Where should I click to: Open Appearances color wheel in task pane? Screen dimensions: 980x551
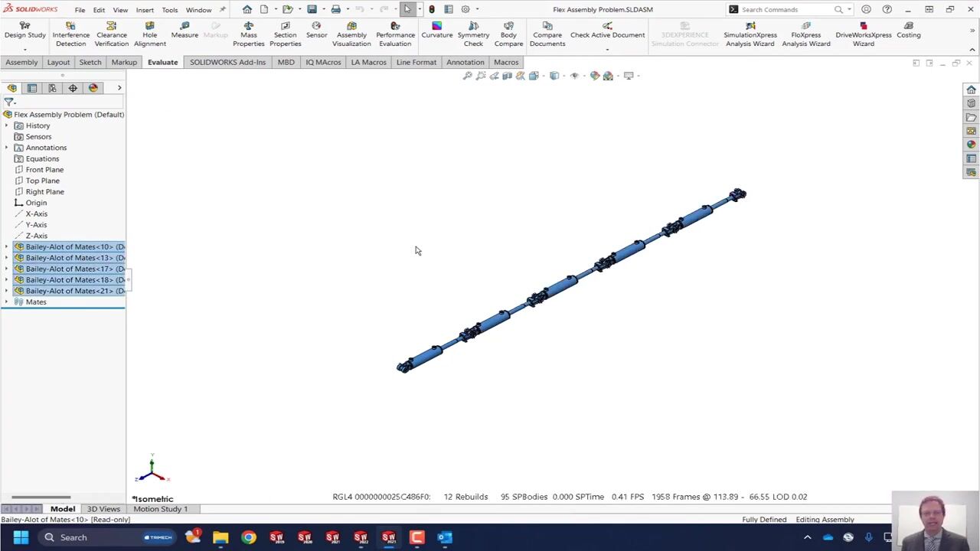pos(971,145)
